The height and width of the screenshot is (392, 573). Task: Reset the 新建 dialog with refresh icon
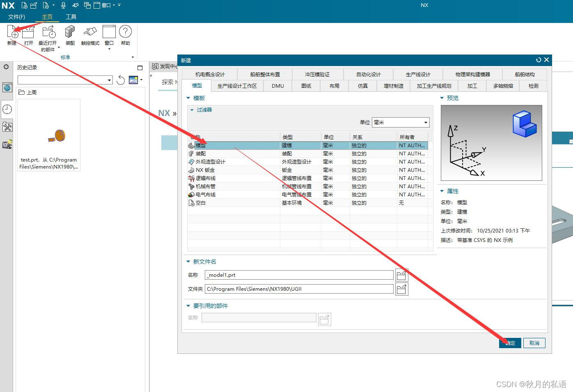pos(539,60)
